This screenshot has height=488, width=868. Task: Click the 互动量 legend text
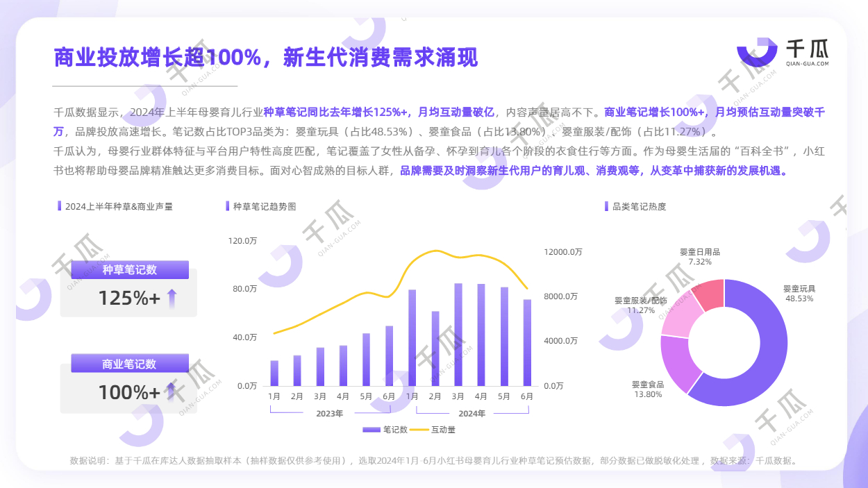tap(443, 430)
